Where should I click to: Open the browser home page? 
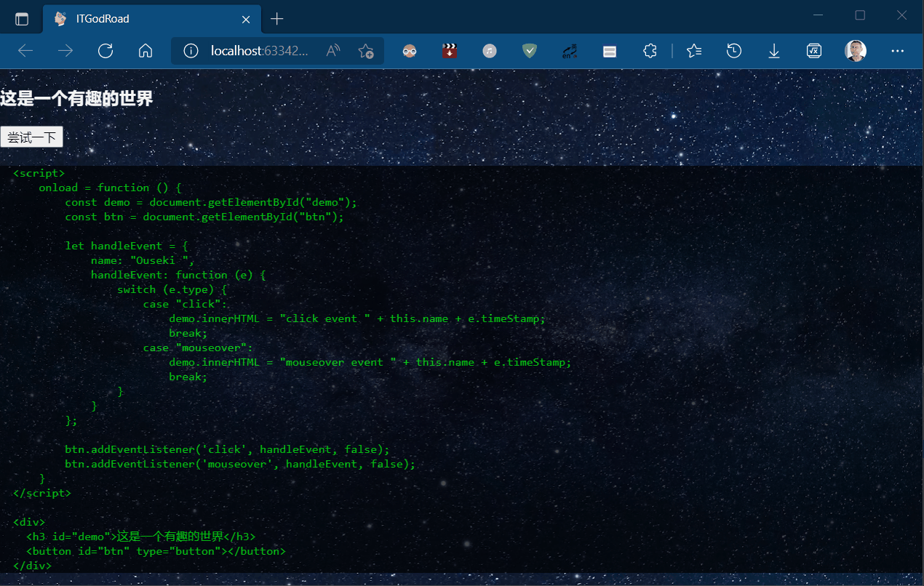[x=146, y=51]
